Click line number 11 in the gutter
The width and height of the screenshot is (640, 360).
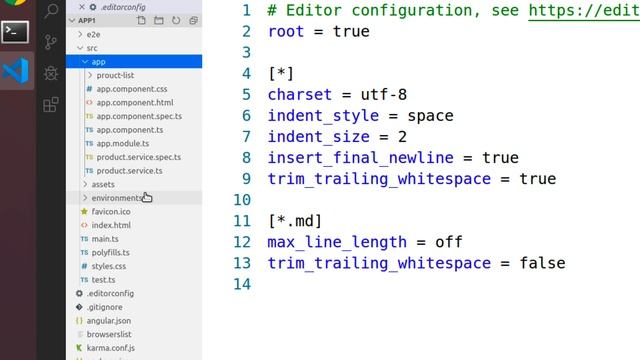point(242,221)
